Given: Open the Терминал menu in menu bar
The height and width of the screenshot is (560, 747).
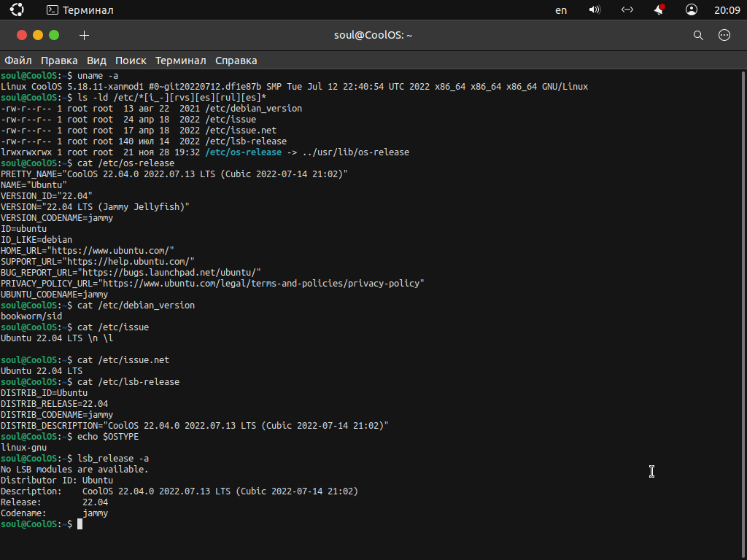Looking at the screenshot, I should pyautogui.click(x=181, y=61).
